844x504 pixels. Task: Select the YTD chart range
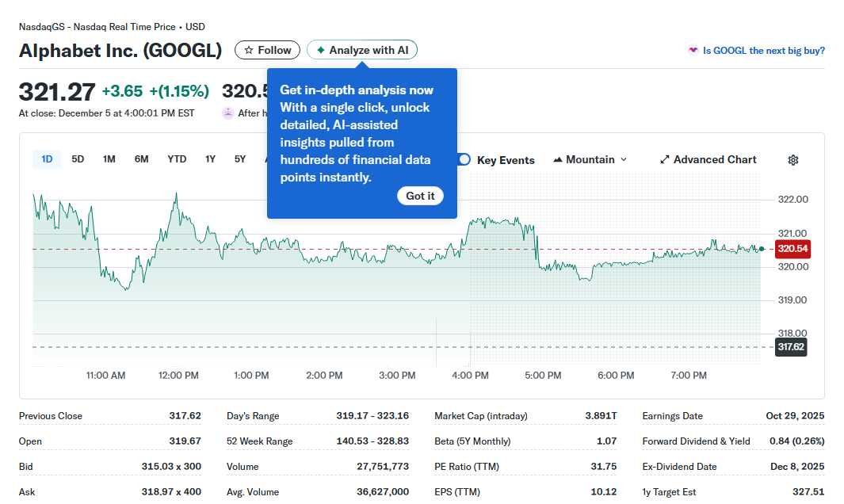(x=177, y=159)
